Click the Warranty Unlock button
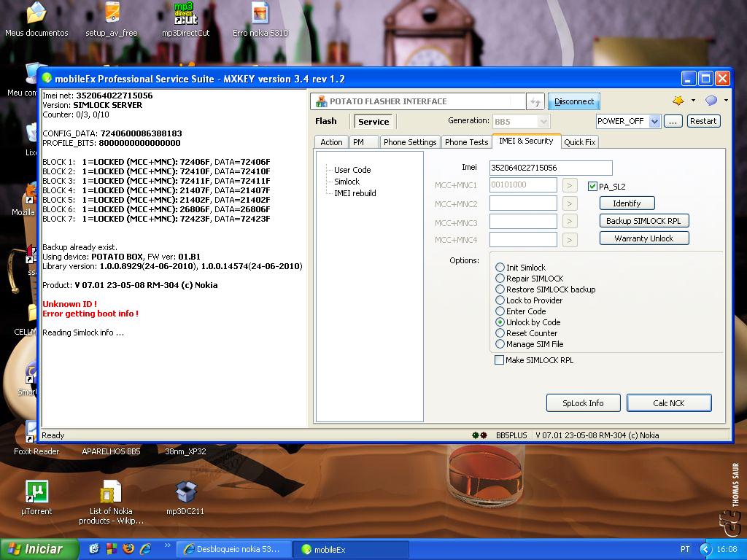This screenshot has width=747, height=560. click(643, 238)
